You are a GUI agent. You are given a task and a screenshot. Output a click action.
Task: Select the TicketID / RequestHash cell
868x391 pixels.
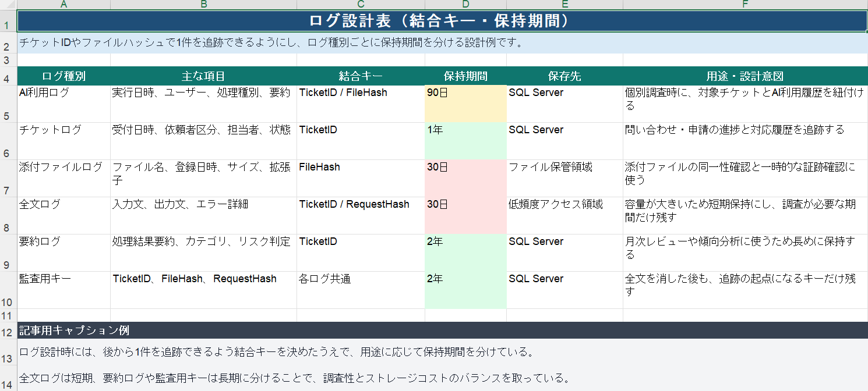point(361,216)
